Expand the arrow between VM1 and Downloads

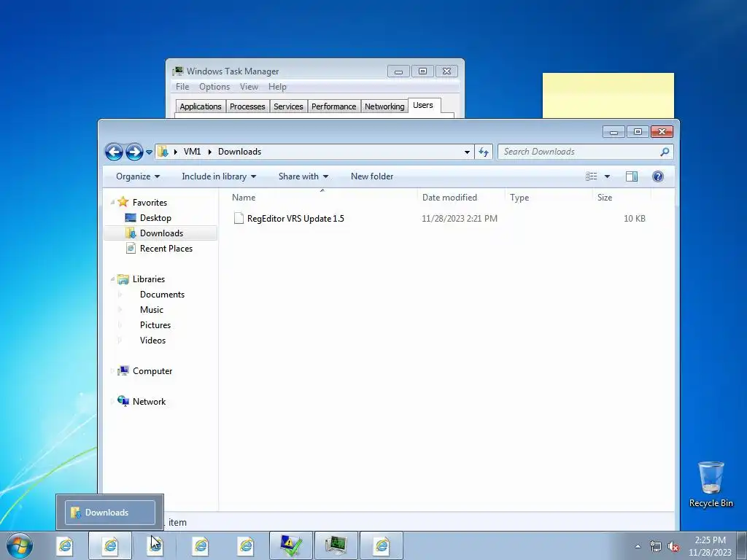209,152
